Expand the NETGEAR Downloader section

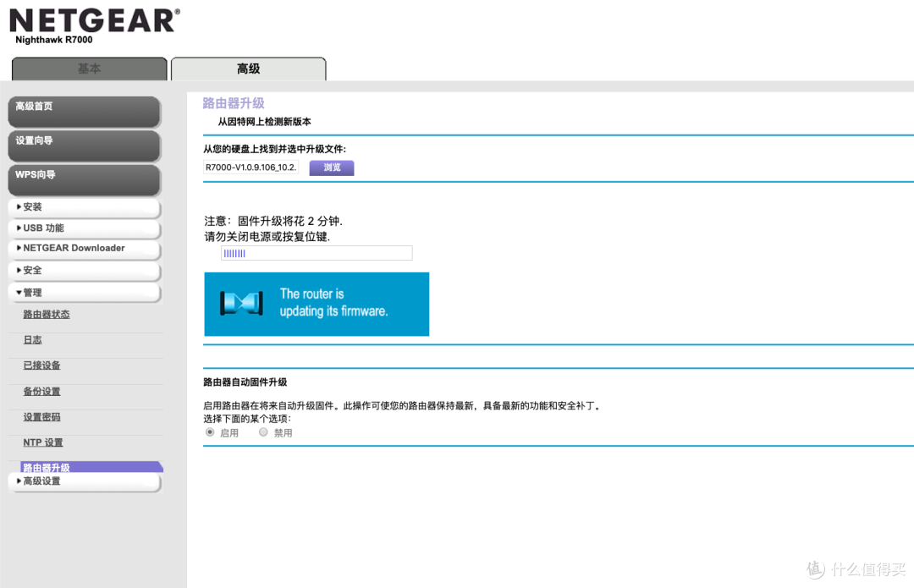coord(84,249)
